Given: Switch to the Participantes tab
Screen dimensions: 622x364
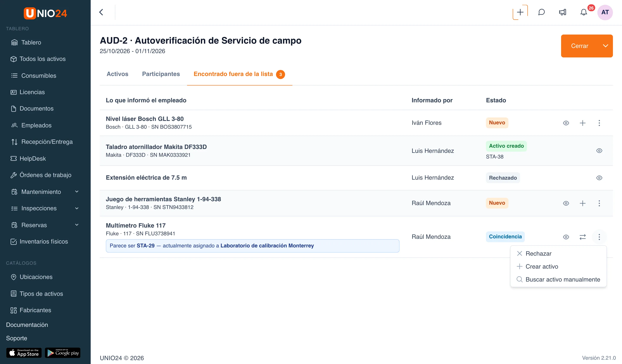Looking at the screenshot, I should pyautogui.click(x=161, y=74).
